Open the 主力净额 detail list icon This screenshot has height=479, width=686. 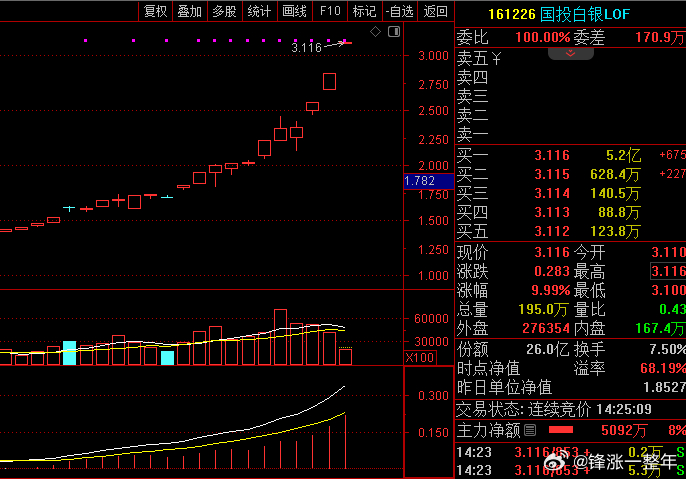530,430
